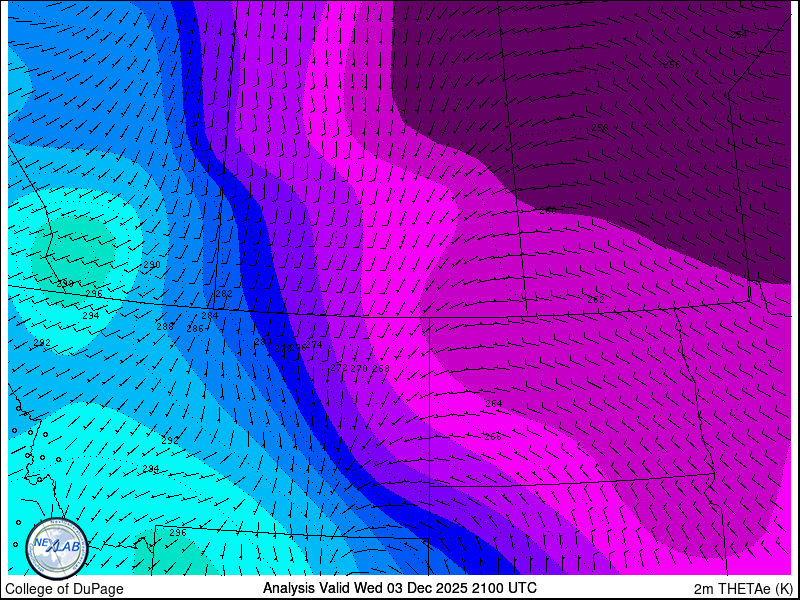The width and height of the screenshot is (800, 600).
Task: Select the 282 contour label
Action: point(224,293)
